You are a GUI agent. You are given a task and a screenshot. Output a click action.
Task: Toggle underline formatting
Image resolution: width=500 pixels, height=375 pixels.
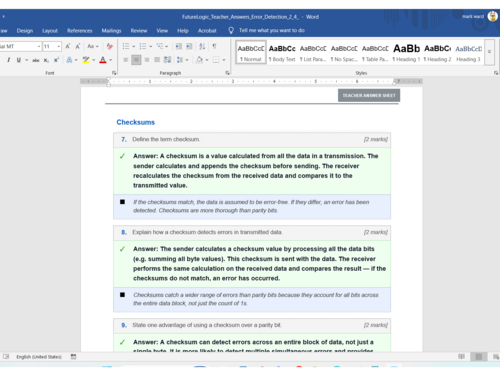pyautogui.click(x=19, y=60)
